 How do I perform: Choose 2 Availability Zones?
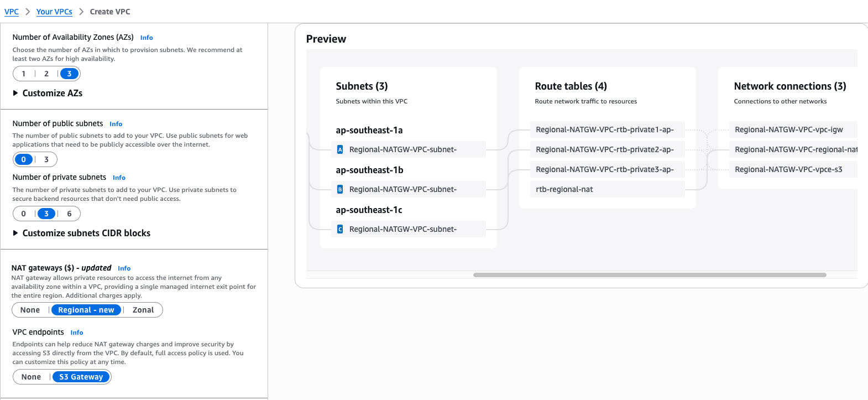[x=46, y=74]
